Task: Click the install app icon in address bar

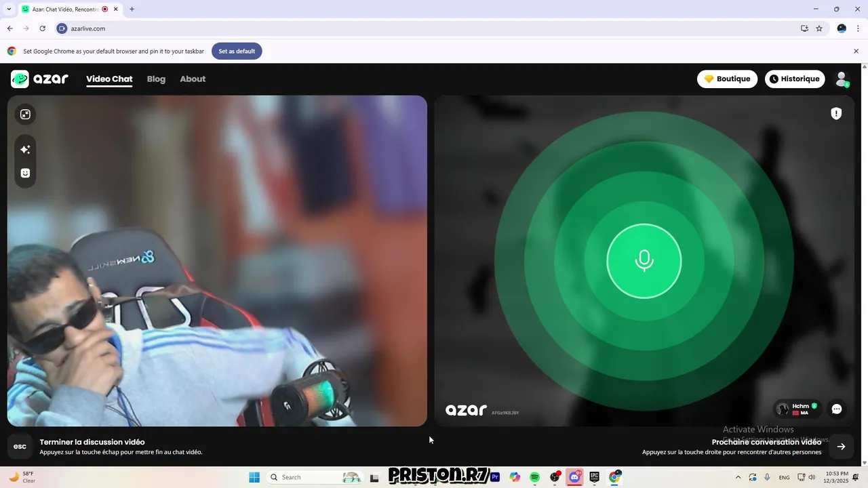Action: [804, 28]
